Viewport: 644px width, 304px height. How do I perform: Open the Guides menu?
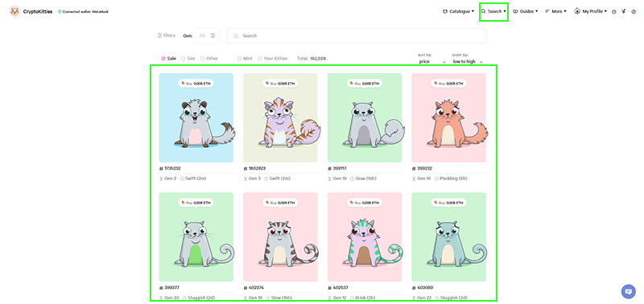coord(526,11)
